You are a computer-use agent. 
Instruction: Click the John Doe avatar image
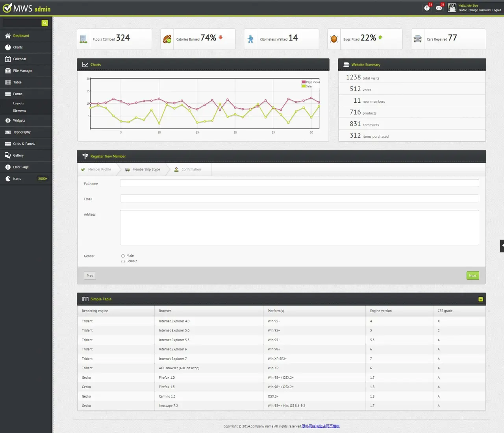(x=452, y=8)
